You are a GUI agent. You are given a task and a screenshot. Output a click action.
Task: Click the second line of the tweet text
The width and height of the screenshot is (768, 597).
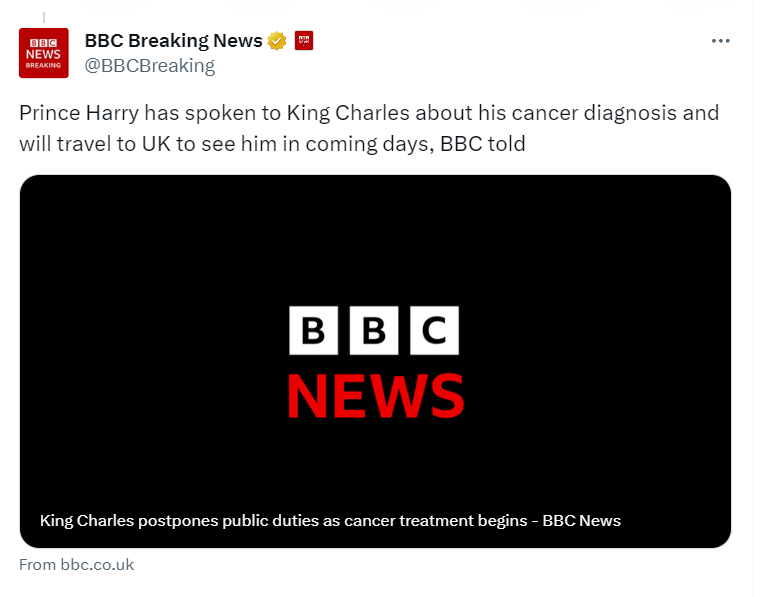272,144
